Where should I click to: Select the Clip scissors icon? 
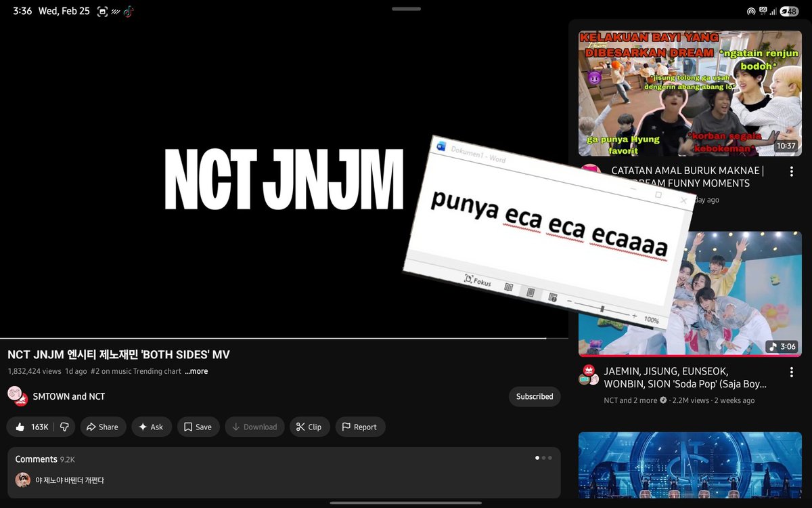(x=299, y=427)
